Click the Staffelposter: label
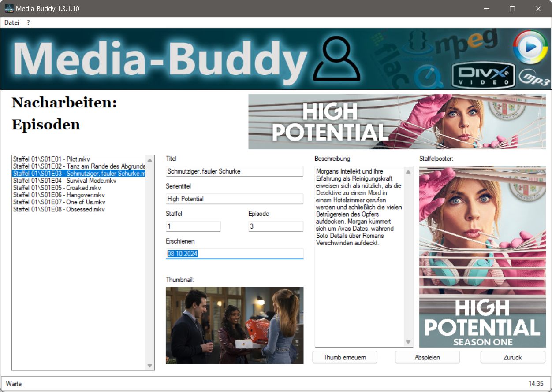Screen dimensions: 552x392 click(436, 159)
